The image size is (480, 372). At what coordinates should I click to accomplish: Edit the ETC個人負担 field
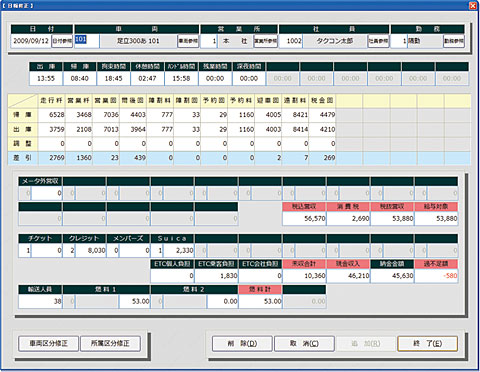click(172, 276)
